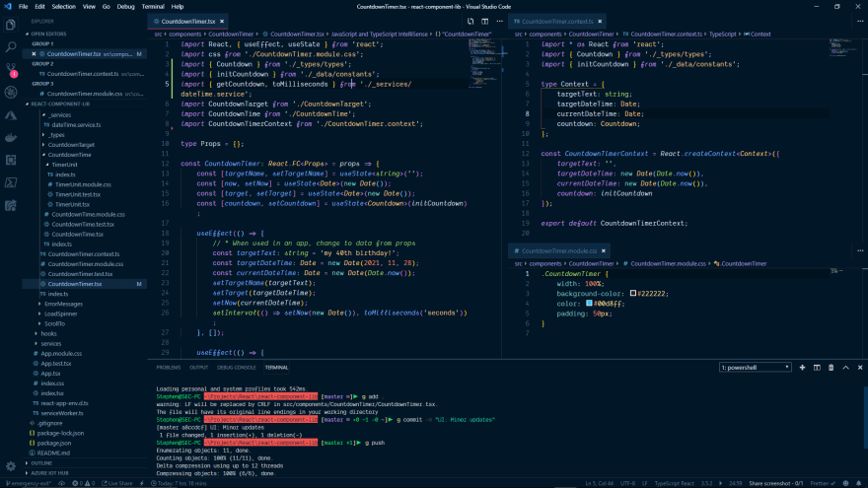Open serviceWorker.ts in the explorer
Image resolution: width=868 pixels, height=488 pixels.
tap(61, 413)
